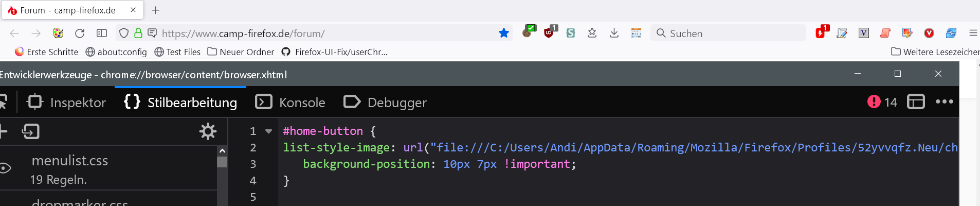The image size is (980, 206).
Task: Open the about:config bookmark
Action: click(116, 52)
